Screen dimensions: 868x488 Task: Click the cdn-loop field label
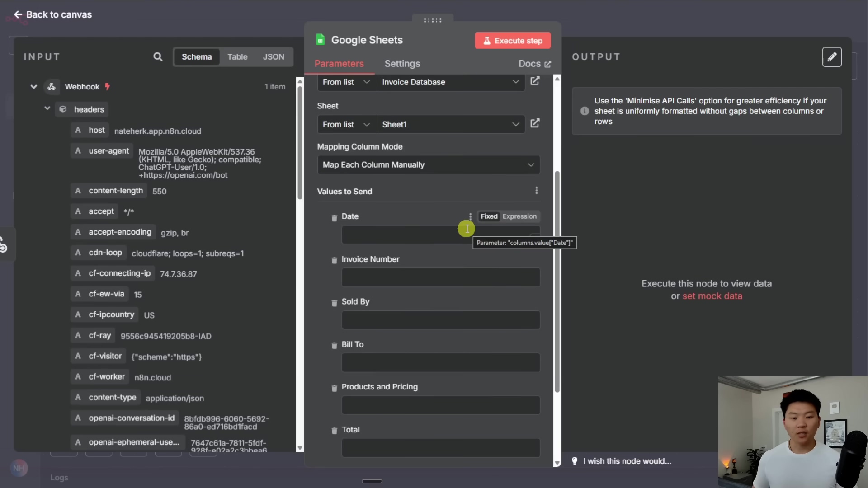[x=105, y=253]
